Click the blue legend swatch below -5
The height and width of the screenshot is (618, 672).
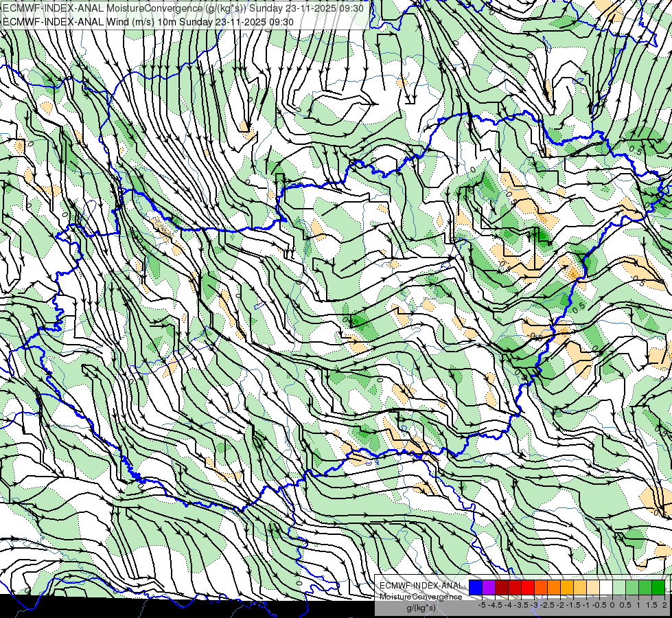click(476, 587)
